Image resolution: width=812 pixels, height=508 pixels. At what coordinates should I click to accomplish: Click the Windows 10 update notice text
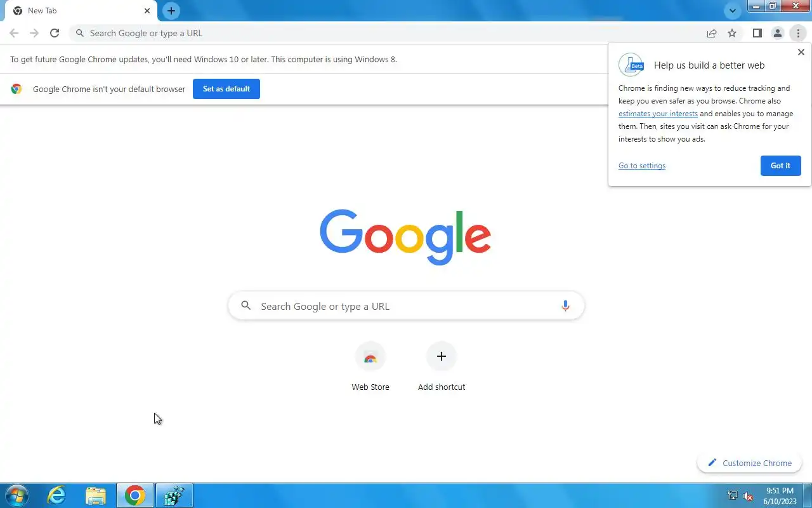pyautogui.click(x=204, y=59)
